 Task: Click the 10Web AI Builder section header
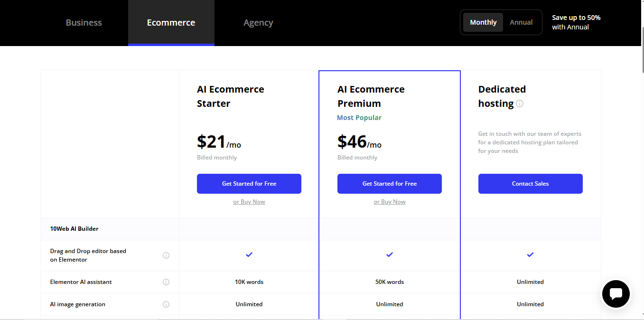pyautogui.click(x=74, y=229)
